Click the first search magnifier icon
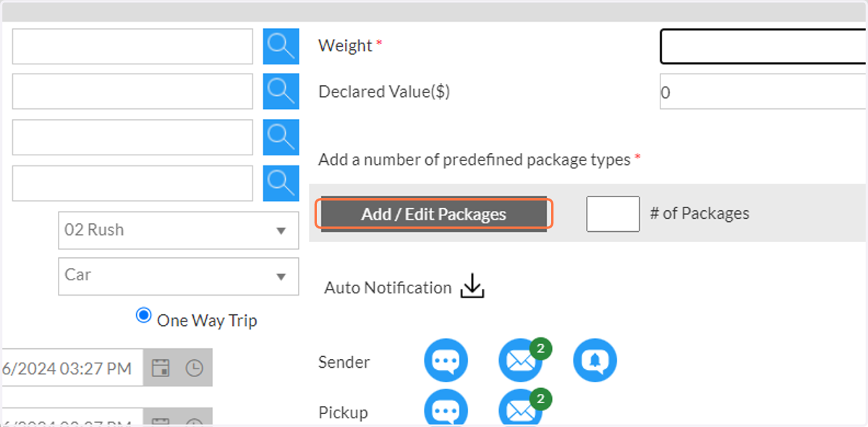Image resolution: width=868 pixels, height=427 pixels. (281, 47)
